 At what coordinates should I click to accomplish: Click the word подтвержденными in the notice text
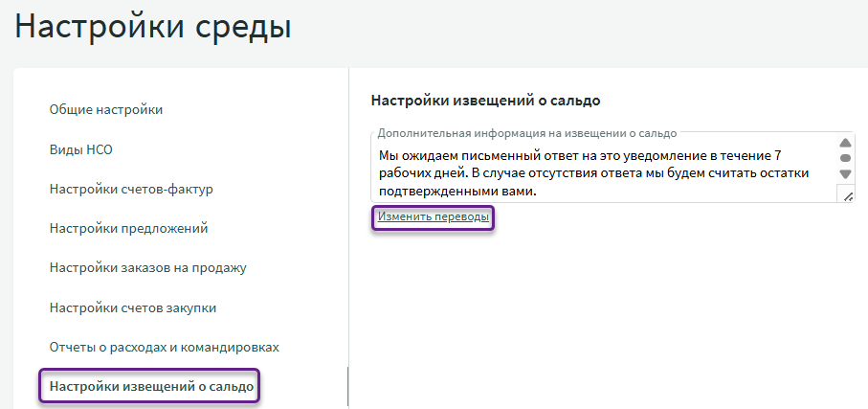[432, 191]
